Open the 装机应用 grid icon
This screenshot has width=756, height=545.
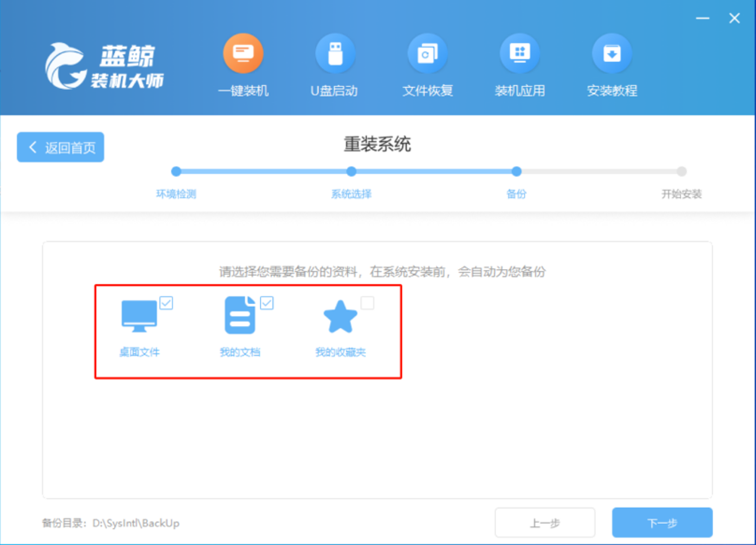click(x=519, y=53)
